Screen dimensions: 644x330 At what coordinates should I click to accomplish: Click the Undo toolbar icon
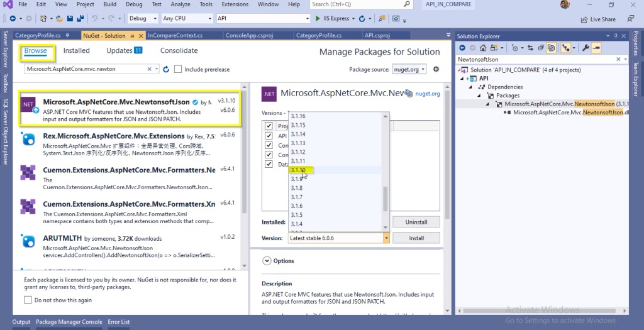95,18
